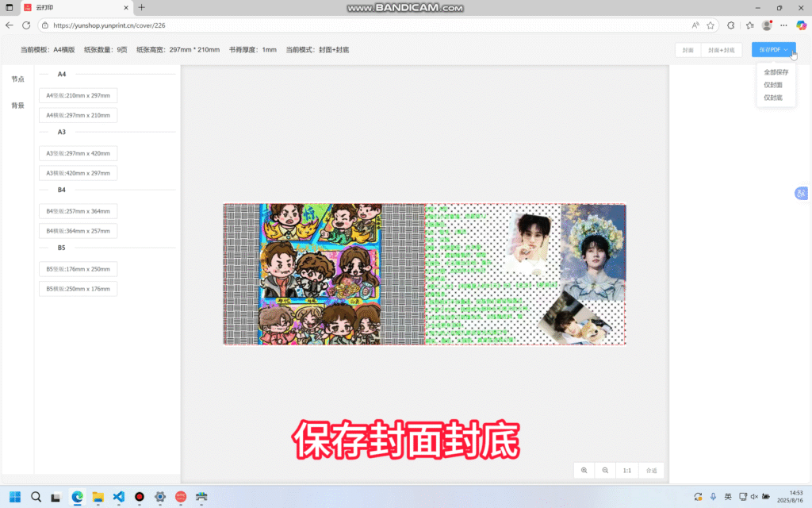Image resolution: width=812 pixels, height=508 pixels.
Task: Open the clock showing 14:53
Action: [791, 497]
